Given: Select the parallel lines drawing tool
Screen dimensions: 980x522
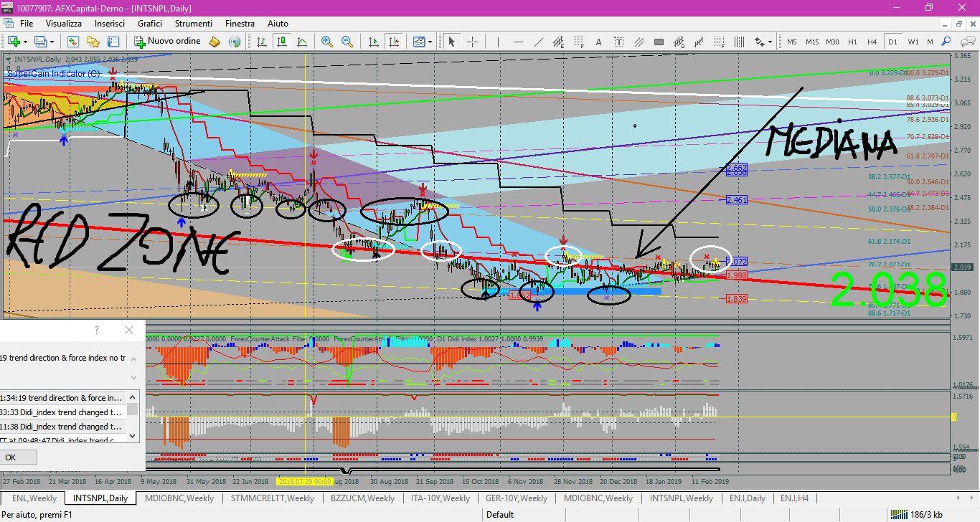Looking at the screenshot, I should (x=639, y=42).
